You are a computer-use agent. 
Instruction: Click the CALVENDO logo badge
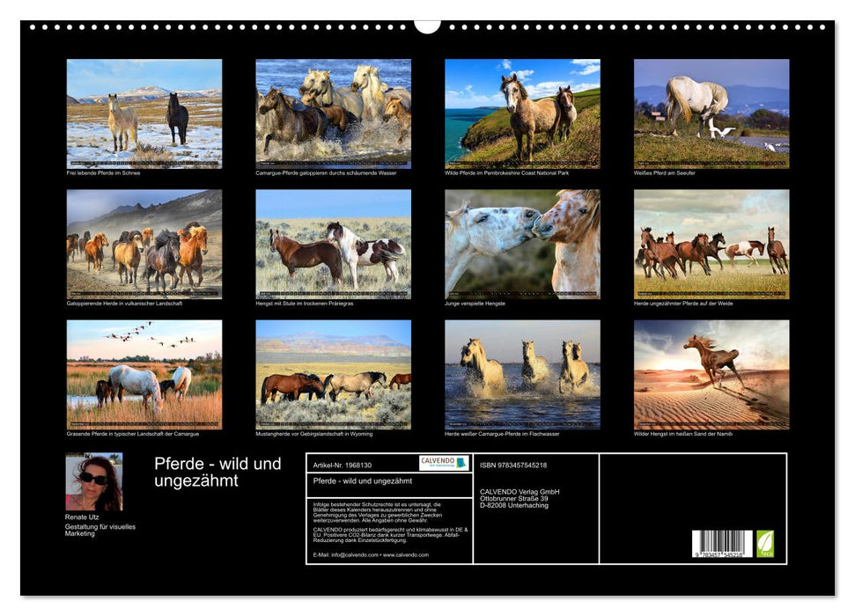pos(444,463)
